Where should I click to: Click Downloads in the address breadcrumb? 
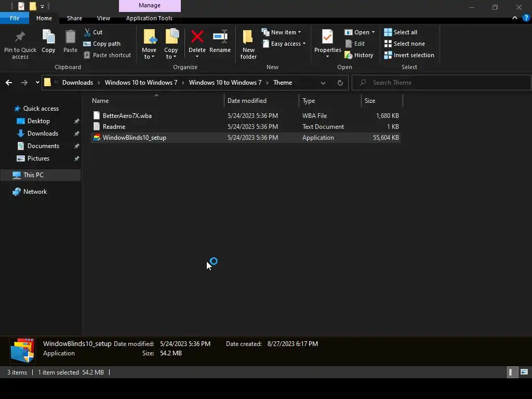pos(78,83)
